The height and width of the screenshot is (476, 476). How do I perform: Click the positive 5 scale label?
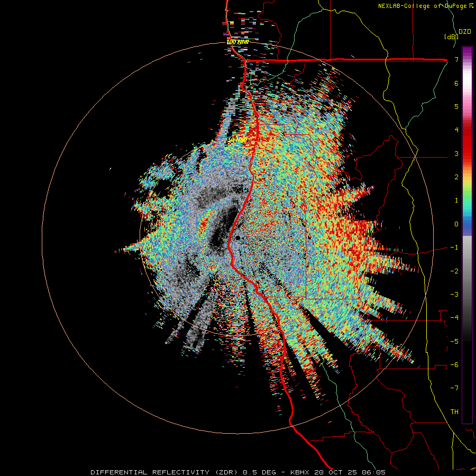pyautogui.click(x=456, y=106)
